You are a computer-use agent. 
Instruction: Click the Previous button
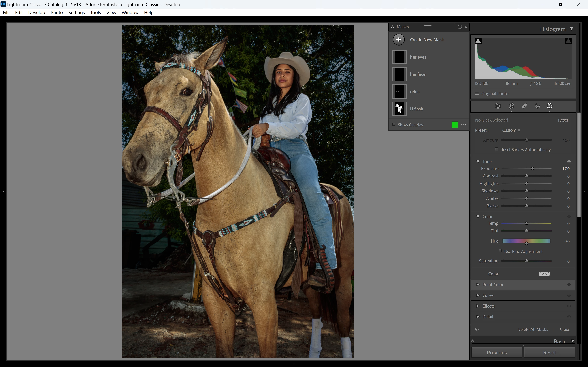coord(496,352)
